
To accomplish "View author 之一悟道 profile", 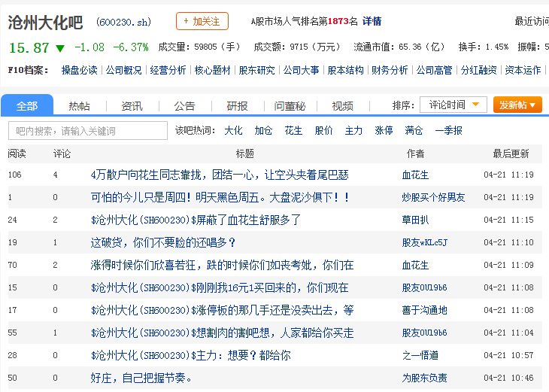I will (x=420, y=355).
